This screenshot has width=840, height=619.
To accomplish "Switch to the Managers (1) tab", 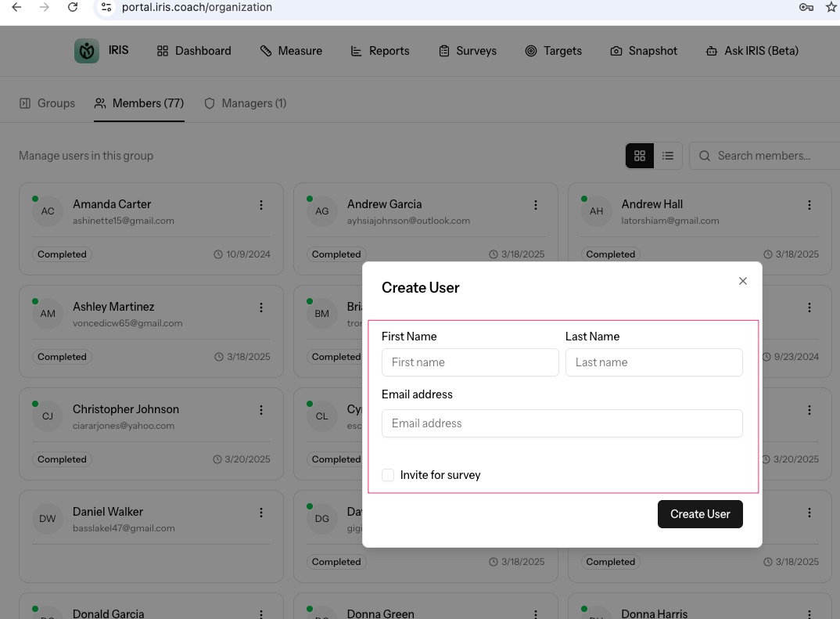I will pos(246,103).
